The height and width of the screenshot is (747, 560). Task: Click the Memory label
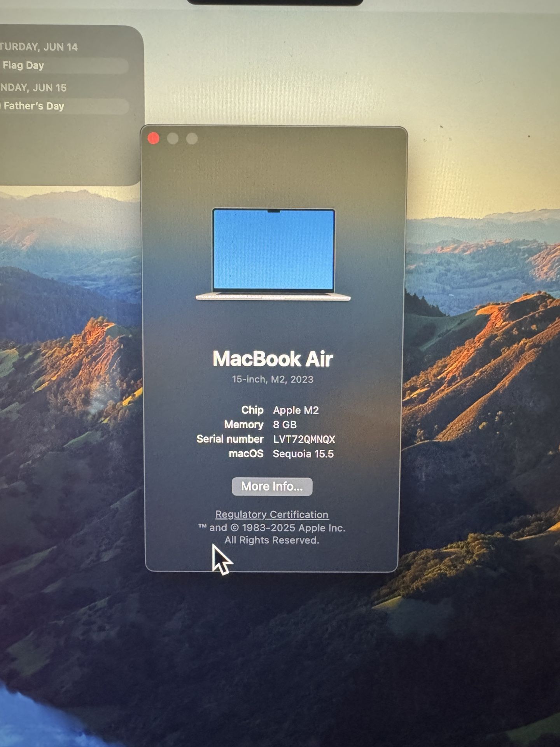pyautogui.click(x=244, y=424)
